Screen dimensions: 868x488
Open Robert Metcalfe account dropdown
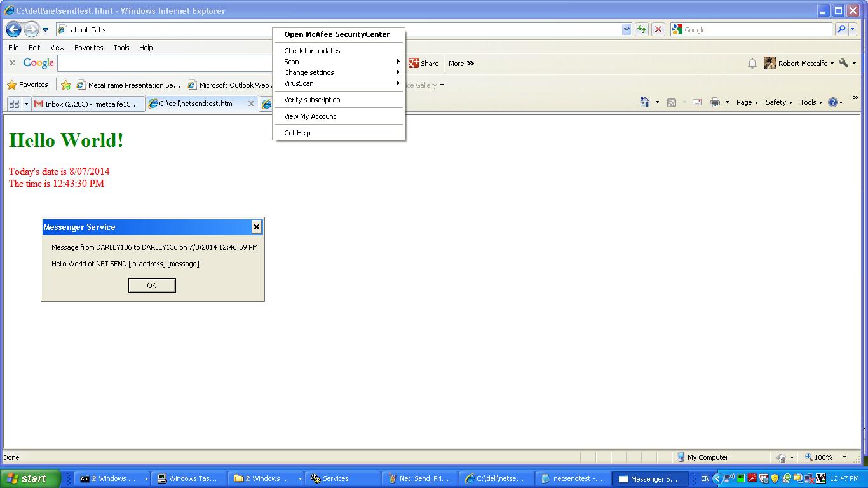799,64
